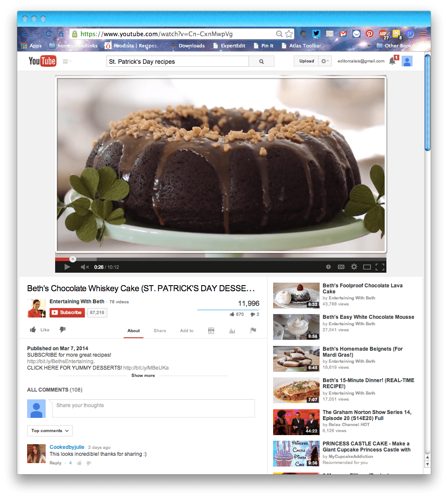Screen dimensions: 448x498
Task: View video statistics with the chart icon
Action: [x=232, y=330]
